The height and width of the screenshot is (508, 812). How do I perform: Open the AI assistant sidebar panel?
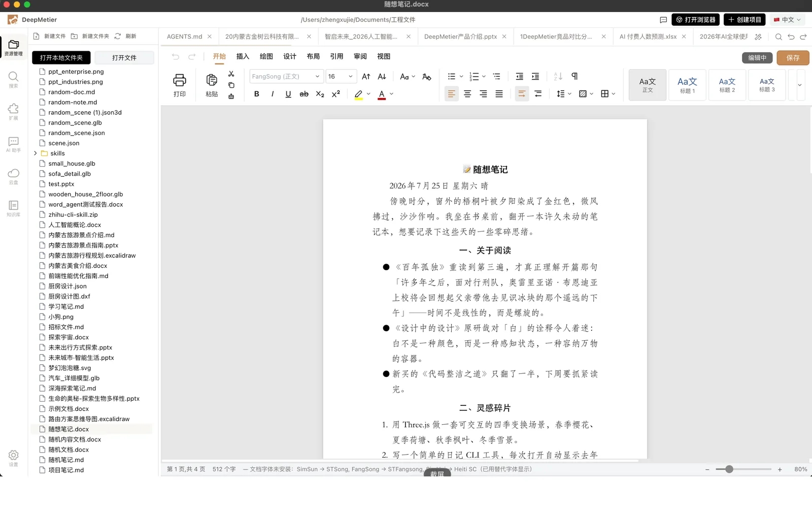(14, 144)
